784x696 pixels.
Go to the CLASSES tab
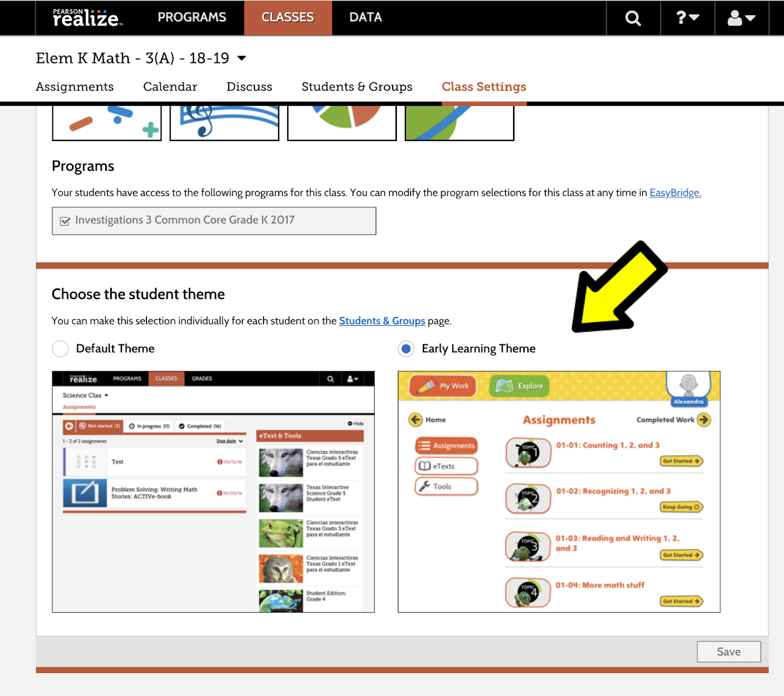pyautogui.click(x=288, y=18)
